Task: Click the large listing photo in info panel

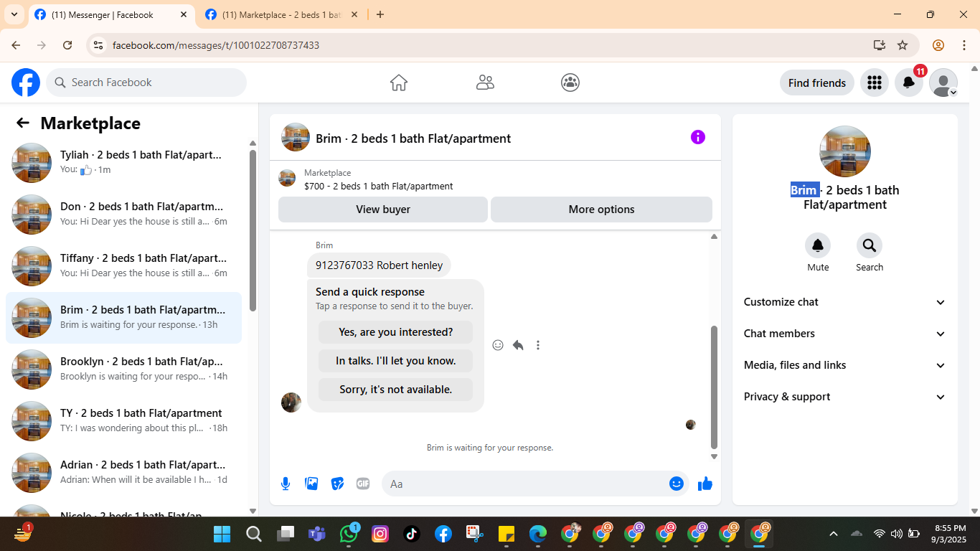Action: 845,151
